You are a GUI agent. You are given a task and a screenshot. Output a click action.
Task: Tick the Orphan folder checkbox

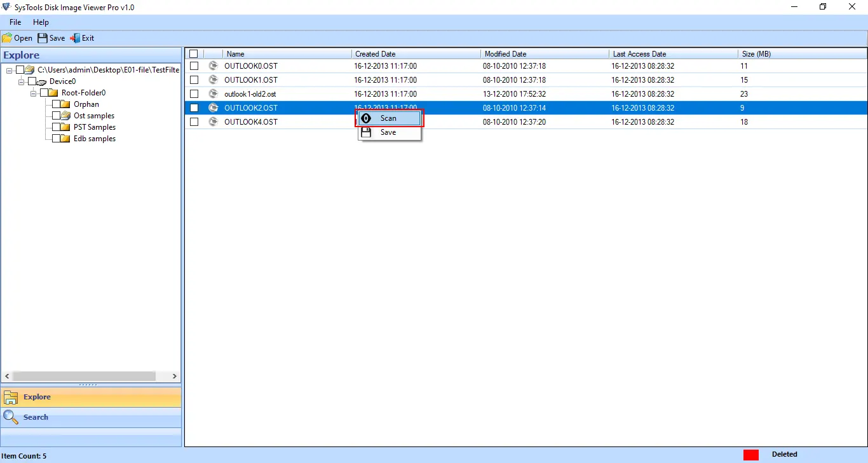click(x=57, y=104)
